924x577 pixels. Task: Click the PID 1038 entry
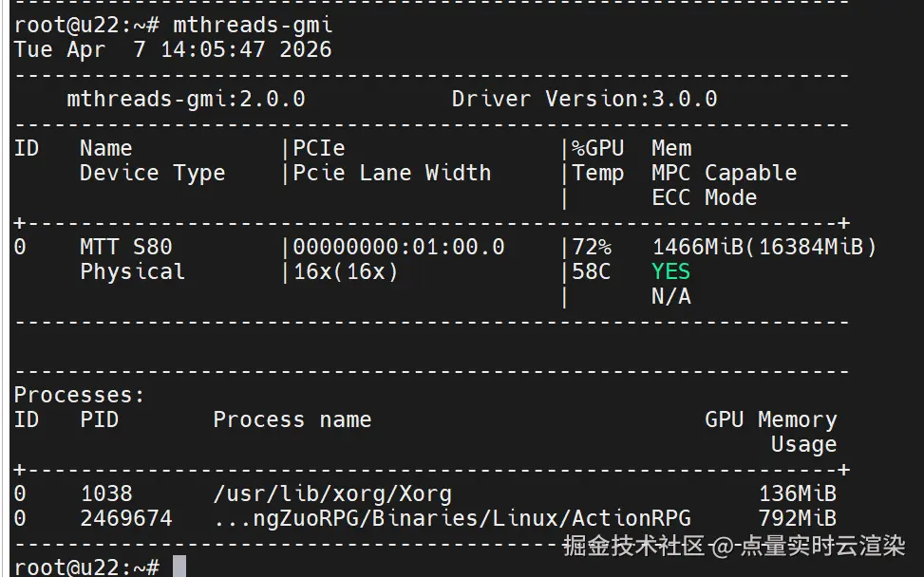(x=105, y=493)
